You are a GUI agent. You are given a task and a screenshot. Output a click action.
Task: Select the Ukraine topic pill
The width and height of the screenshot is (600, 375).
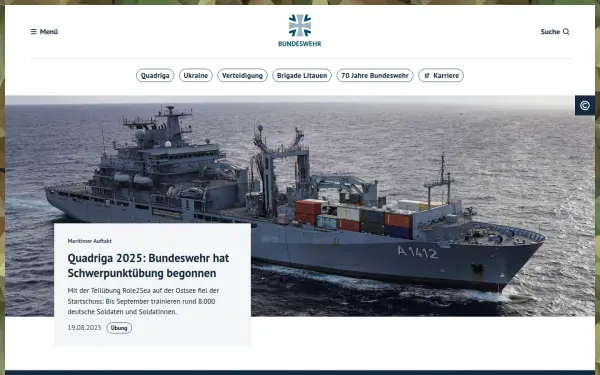point(196,75)
